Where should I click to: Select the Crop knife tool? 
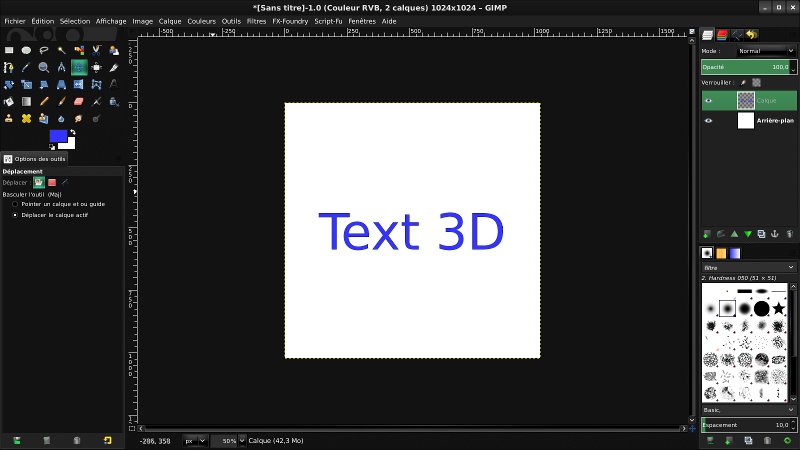point(114,67)
